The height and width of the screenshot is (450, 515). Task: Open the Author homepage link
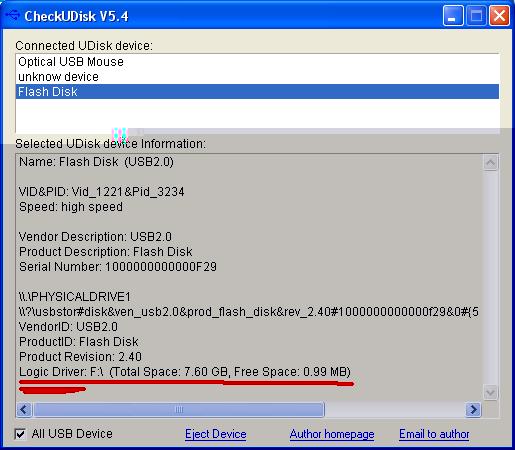[x=332, y=434]
